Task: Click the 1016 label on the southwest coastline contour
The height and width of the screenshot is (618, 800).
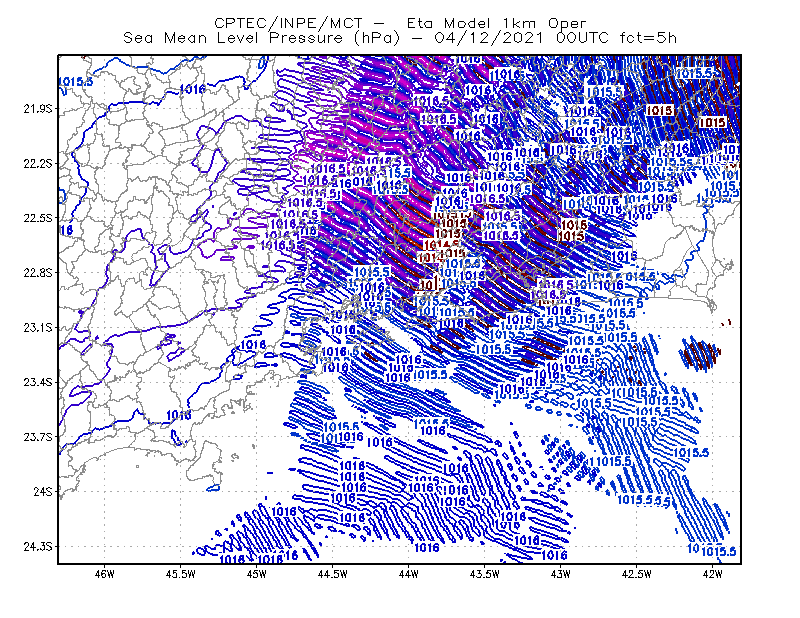Action: point(179,415)
